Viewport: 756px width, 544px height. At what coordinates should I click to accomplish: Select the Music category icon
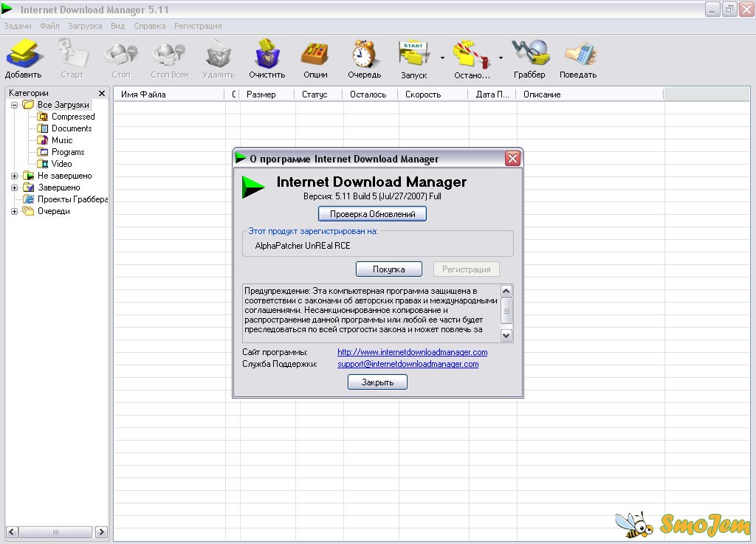pyautogui.click(x=42, y=140)
